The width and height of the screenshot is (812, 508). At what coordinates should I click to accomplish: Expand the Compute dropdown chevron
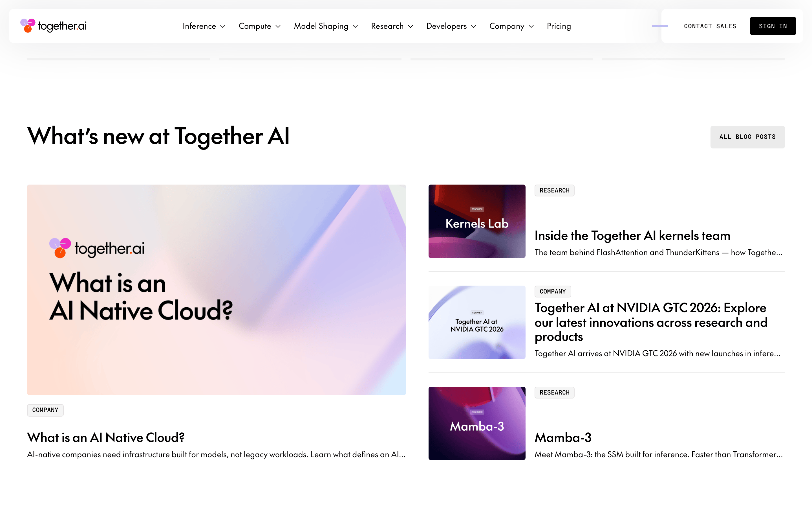pos(278,27)
